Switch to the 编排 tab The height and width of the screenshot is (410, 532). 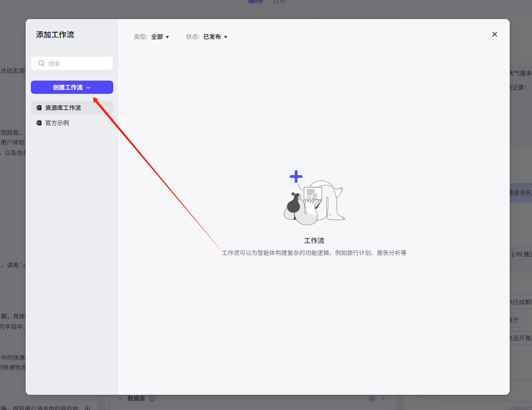tap(256, 2)
